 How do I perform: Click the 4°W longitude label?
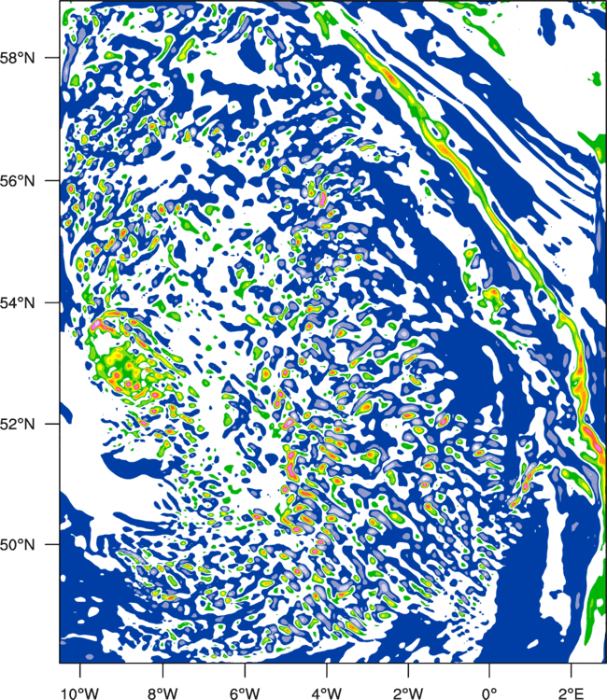pos(327,693)
